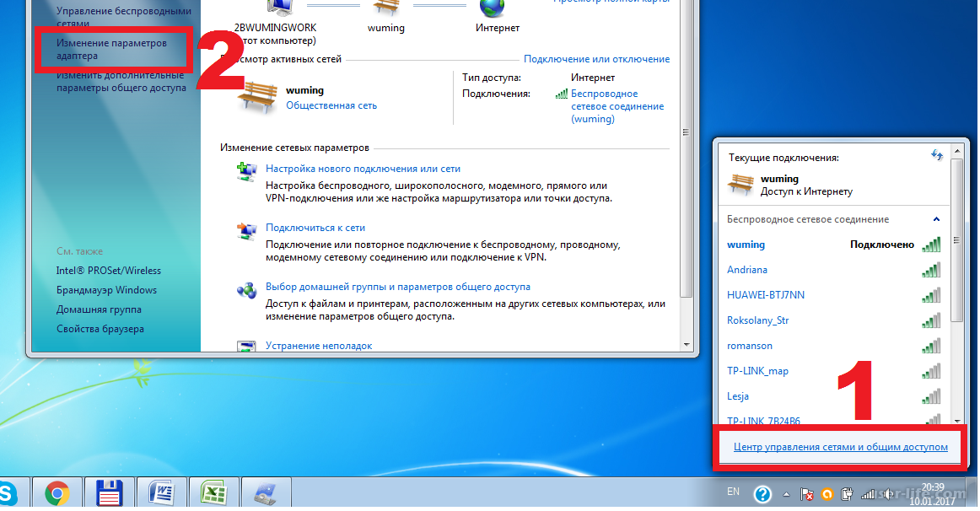980x511 pixels.
Task: Open the Action Center flag icon
Action: [x=807, y=495]
